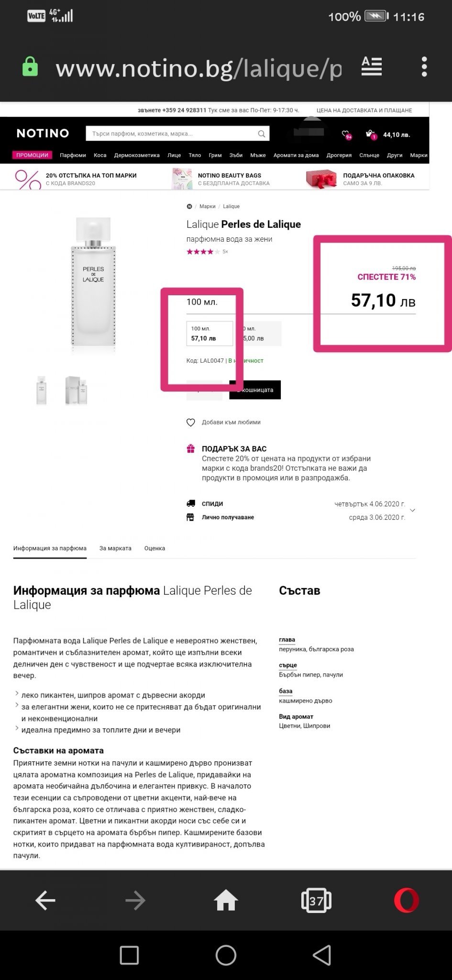Open browser three-dot options menu

click(424, 67)
